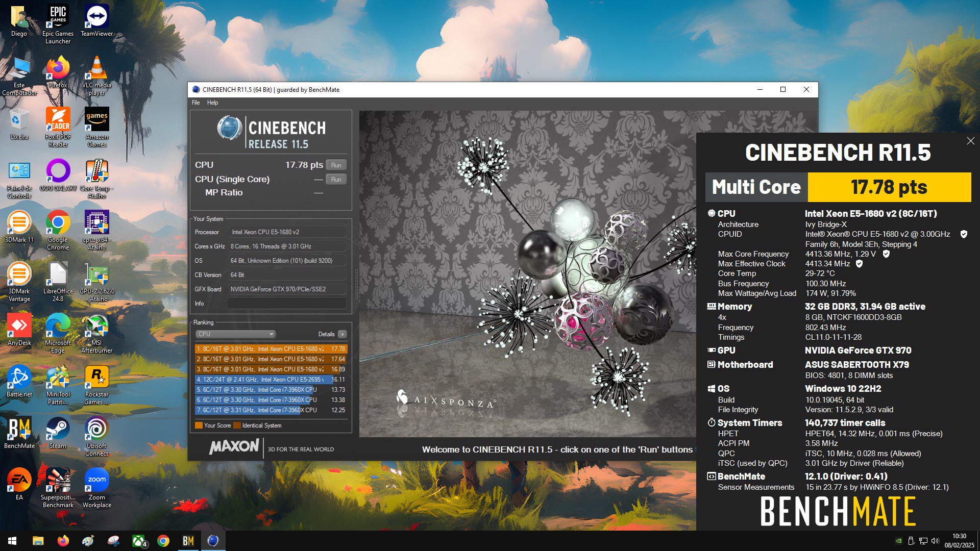
Task: Select ranking entry 2 scoring 17.64
Action: pos(271,359)
